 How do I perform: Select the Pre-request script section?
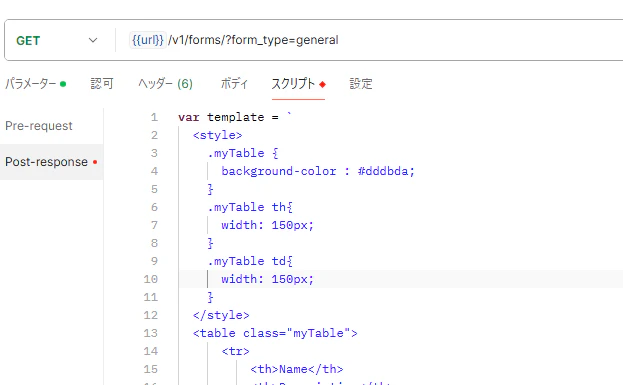39,126
